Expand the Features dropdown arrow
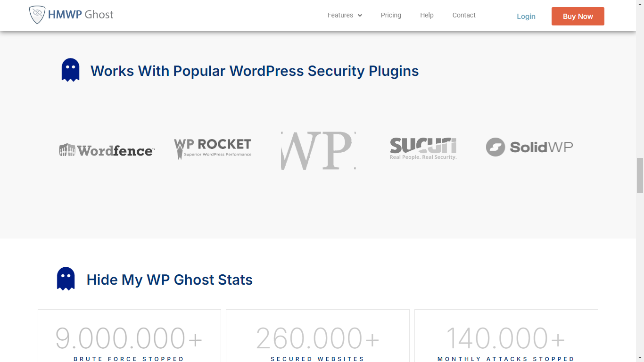 [360, 16]
